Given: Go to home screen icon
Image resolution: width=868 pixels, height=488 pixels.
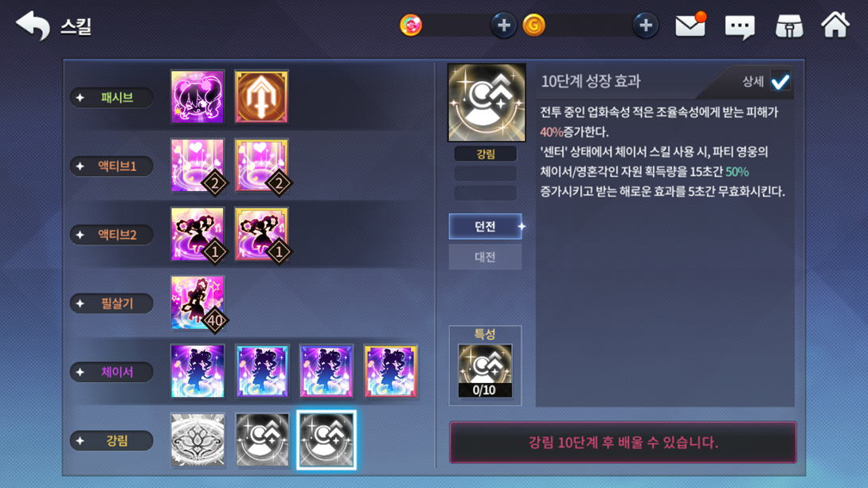Looking at the screenshot, I should pyautogui.click(x=835, y=25).
